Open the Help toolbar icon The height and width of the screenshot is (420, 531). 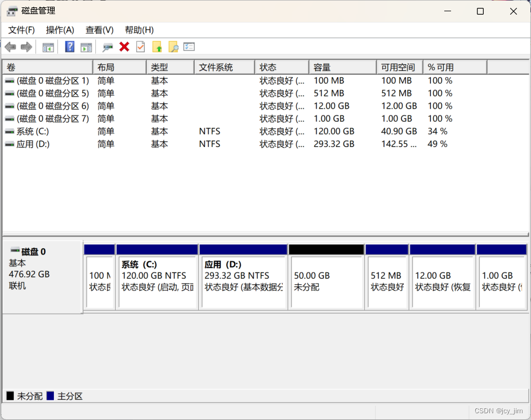[x=70, y=47]
